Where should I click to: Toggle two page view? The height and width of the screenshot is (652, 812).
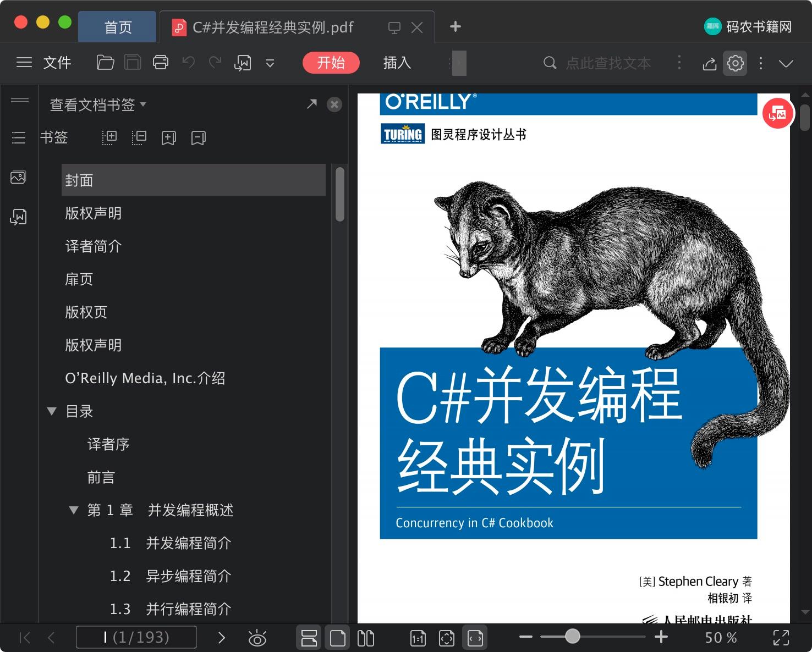pos(366,638)
